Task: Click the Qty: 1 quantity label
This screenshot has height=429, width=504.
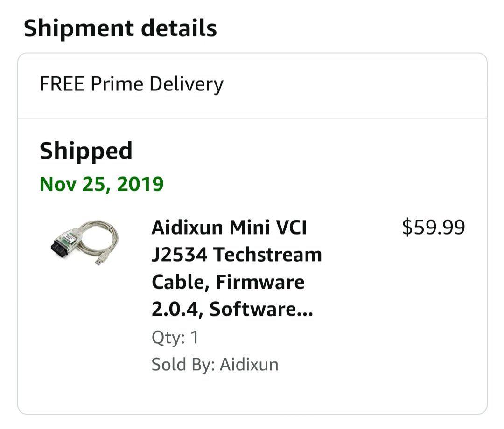Action: [175, 338]
